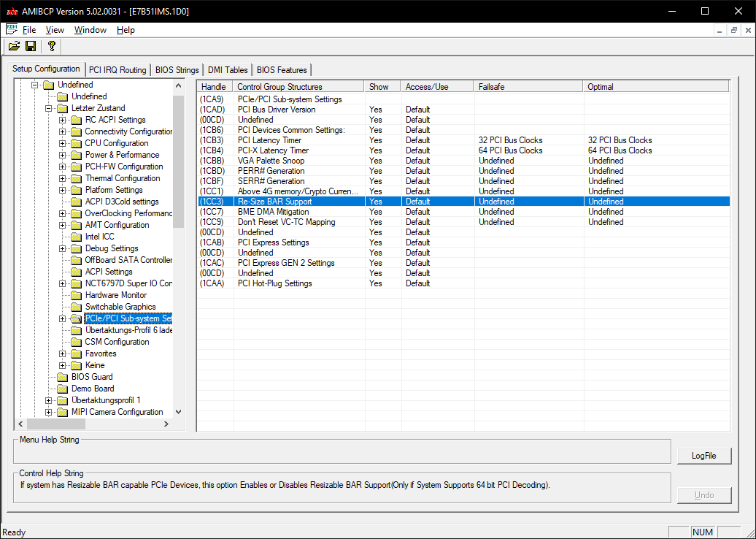The width and height of the screenshot is (756, 539).
Task: Expand the Connectivity Configuration node
Action: pos(62,131)
